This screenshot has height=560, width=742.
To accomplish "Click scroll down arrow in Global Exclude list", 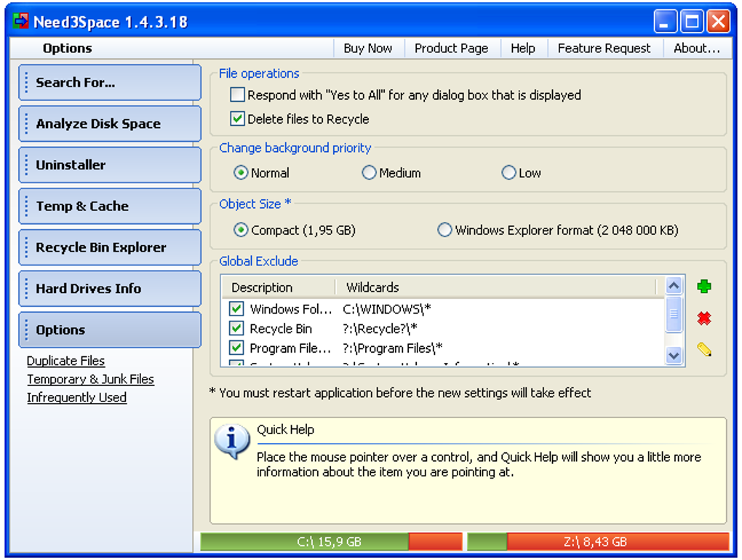I will [x=674, y=356].
